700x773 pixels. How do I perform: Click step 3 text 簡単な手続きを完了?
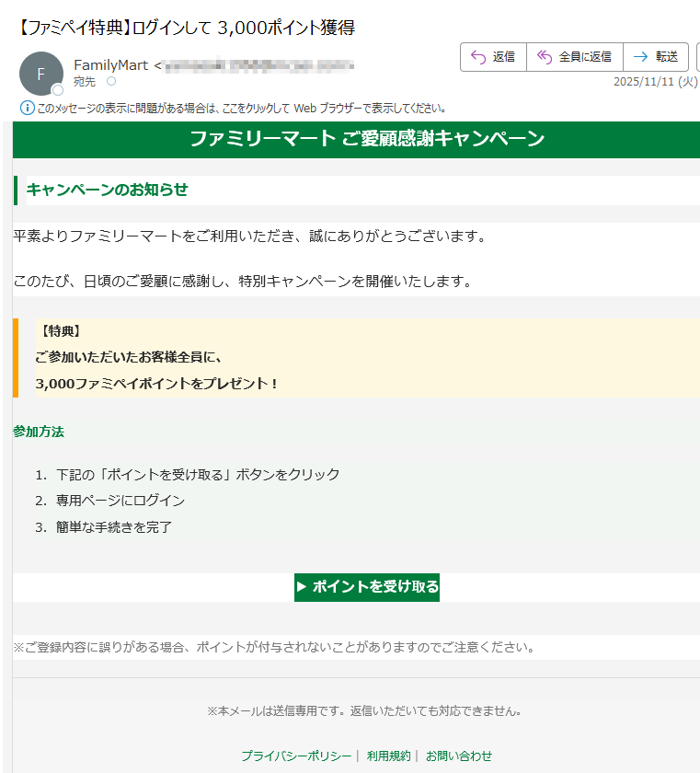coord(114,527)
